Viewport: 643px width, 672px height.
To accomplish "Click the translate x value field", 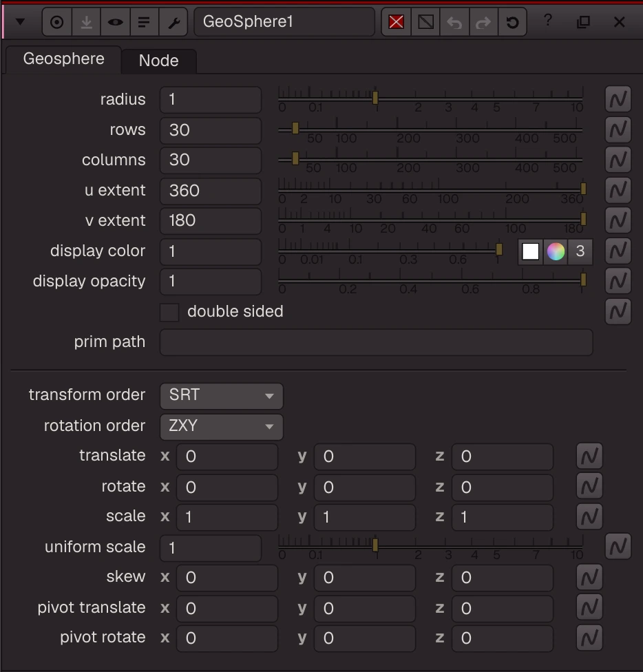I will [x=227, y=456].
